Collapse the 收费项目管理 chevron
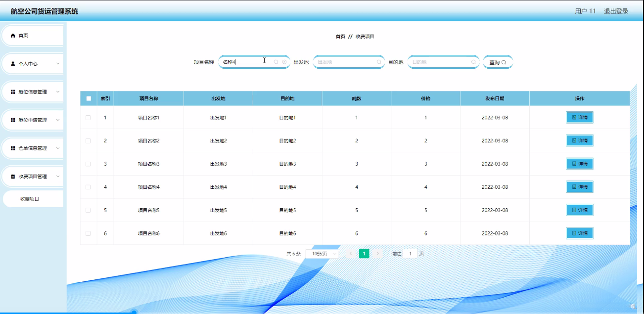 [58, 177]
